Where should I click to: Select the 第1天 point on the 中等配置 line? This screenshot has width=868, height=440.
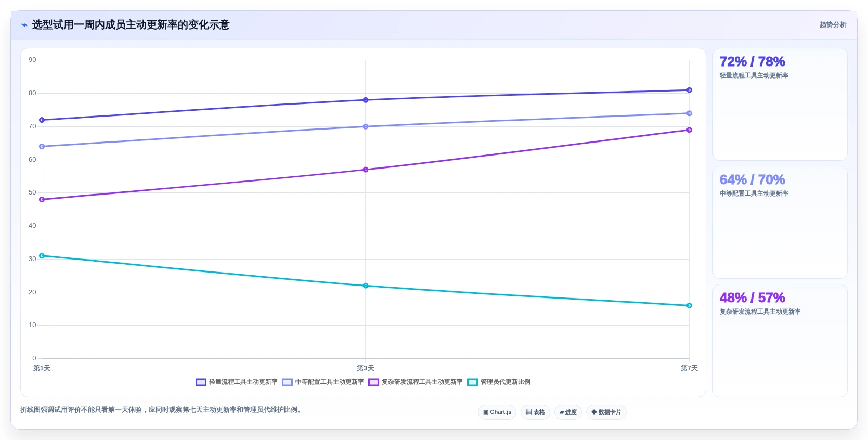pos(42,147)
